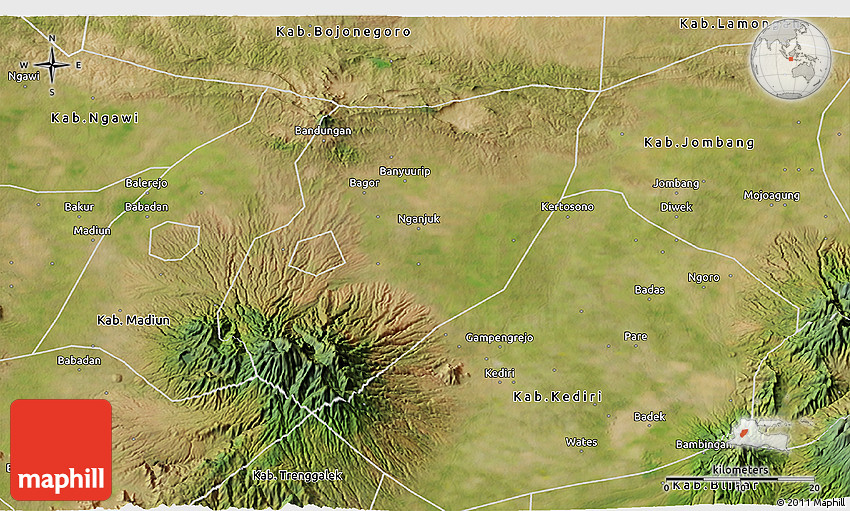
Task: Click the Kab. Bojonegoro region label
Action: coord(328,32)
